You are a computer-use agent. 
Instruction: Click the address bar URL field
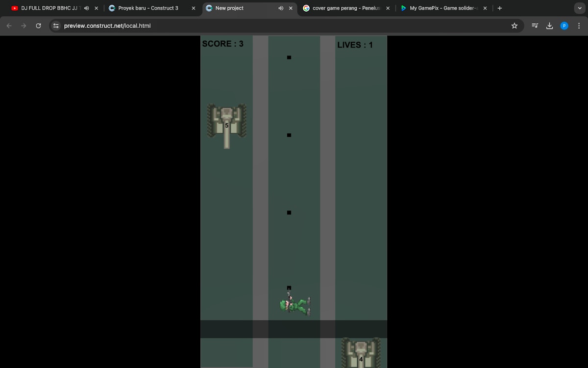pos(245,26)
